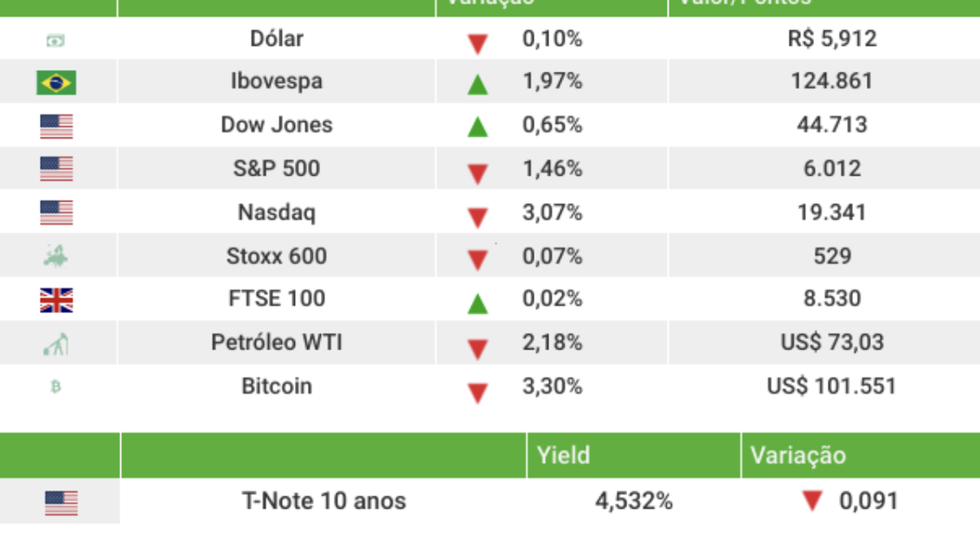Screen dimensions: 980x551
Task: Click the T-Note yield value 4,532%
Action: [634, 501]
